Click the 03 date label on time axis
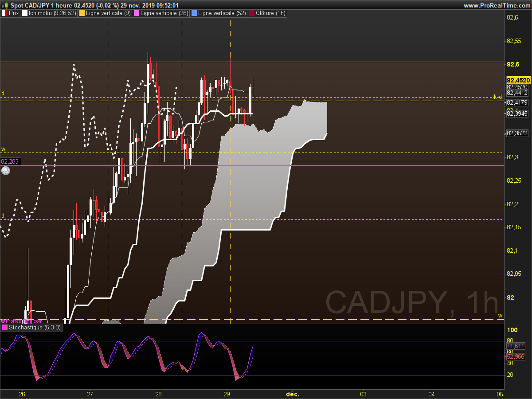This screenshot has height=399, width=532. click(364, 394)
